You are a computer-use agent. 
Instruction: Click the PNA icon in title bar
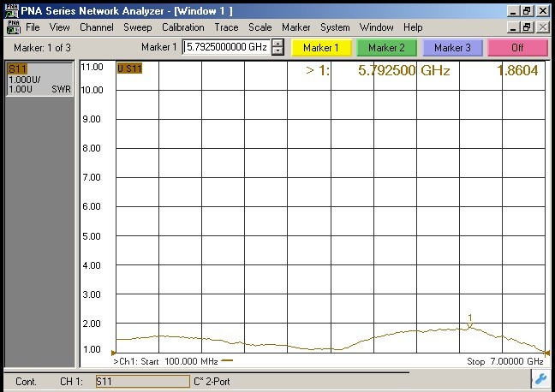pyautogui.click(x=12, y=11)
